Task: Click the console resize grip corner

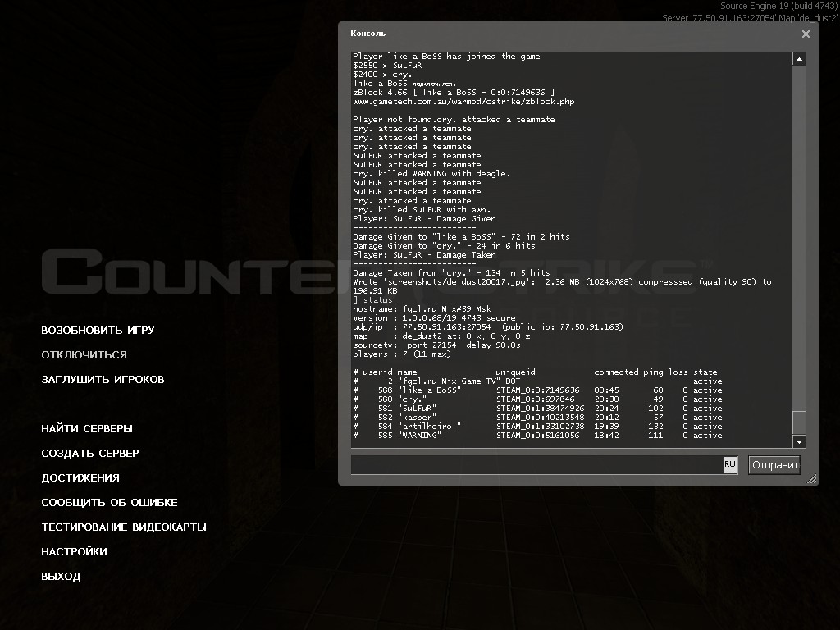Action: [x=812, y=479]
